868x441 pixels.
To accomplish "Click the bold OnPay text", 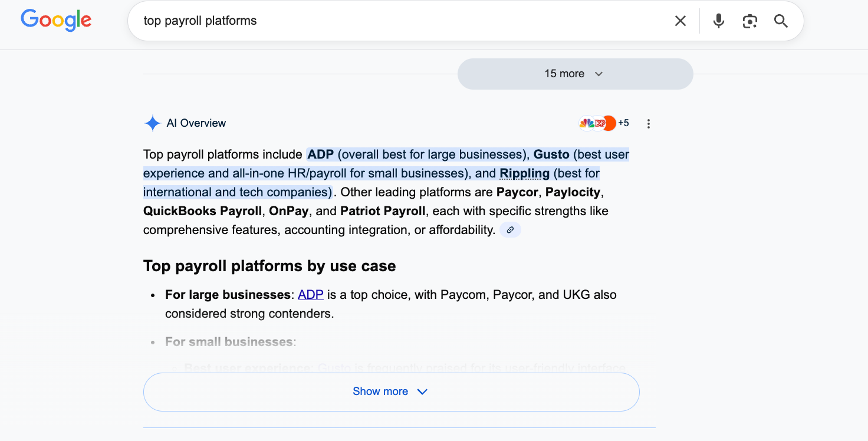I will click(x=288, y=211).
